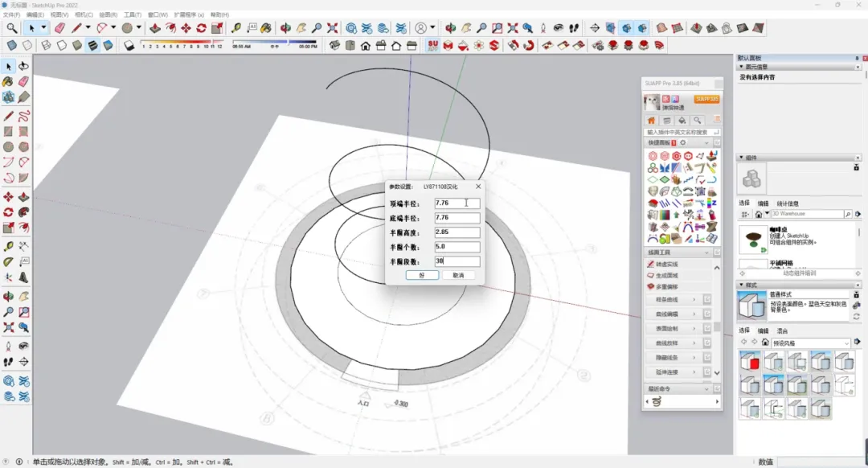Click the Zoom Extents icon
This screenshot has height=468, width=868.
(x=333, y=28)
